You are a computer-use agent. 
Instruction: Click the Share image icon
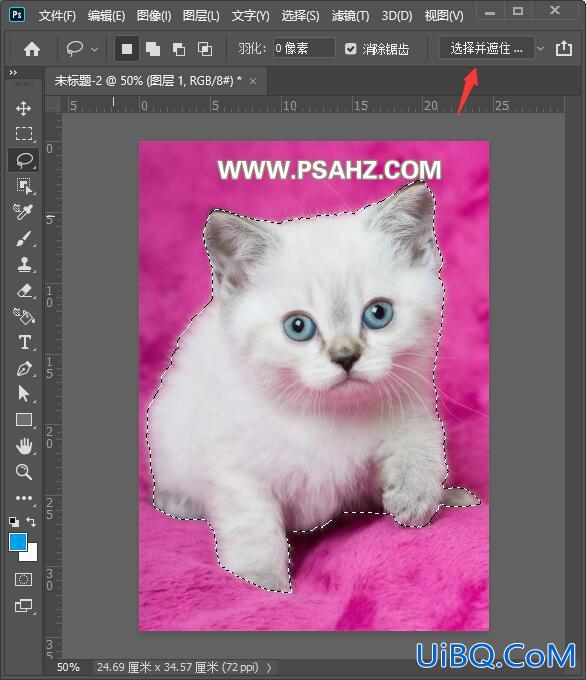564,48
